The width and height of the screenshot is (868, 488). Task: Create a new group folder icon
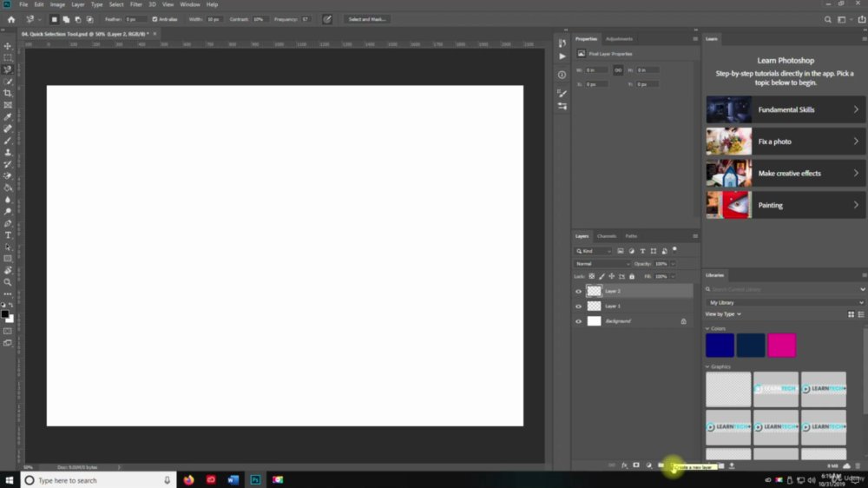661,465
